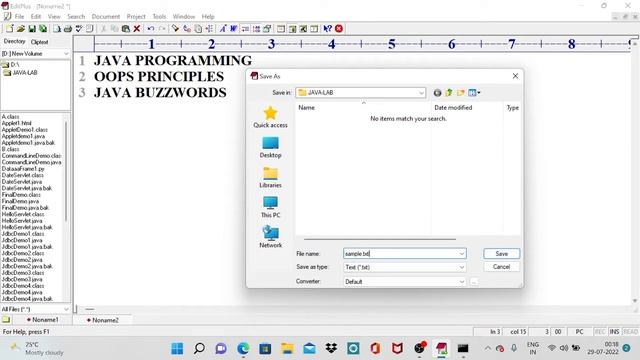Click the Cancel button in dialog

click(x=501, y=267)
